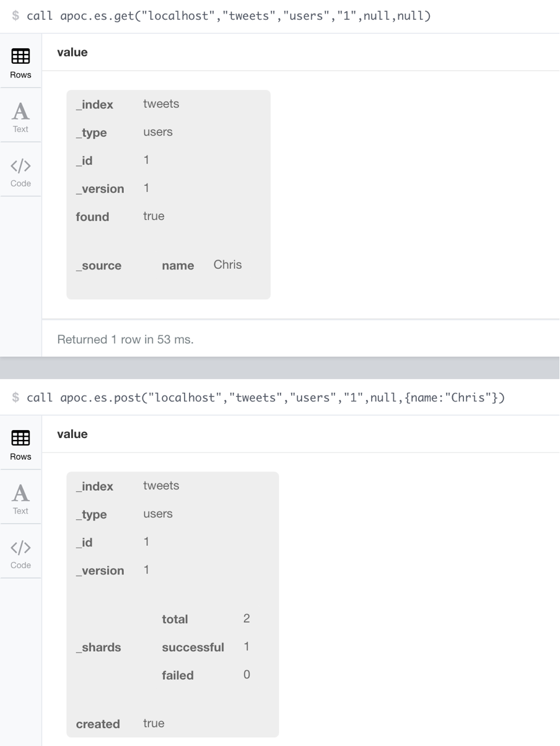Click the _source key in the get result
The width and height of the screenshot is (560, 746).
98,266
